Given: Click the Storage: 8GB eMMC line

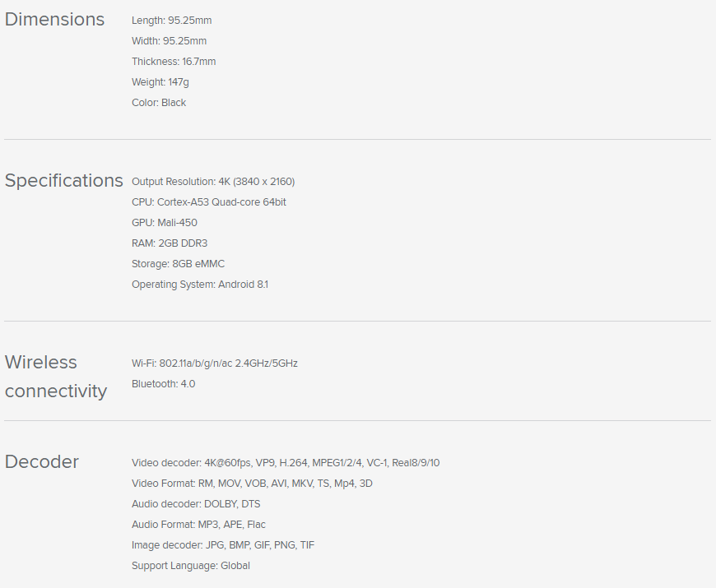Looking at the screenshot, I should click(178, 264).
